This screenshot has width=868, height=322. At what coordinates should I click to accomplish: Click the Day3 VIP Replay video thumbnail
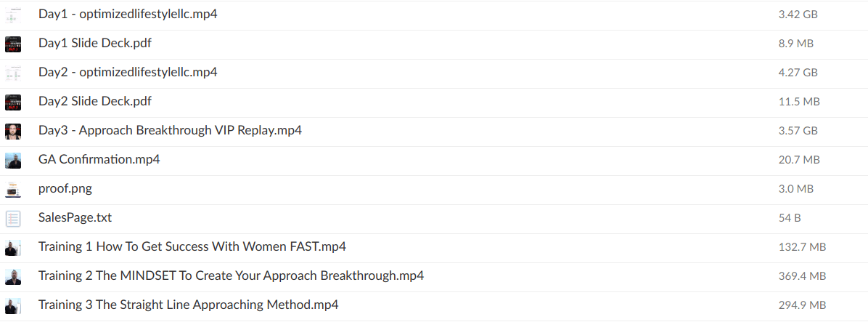[x=13, y=131]
